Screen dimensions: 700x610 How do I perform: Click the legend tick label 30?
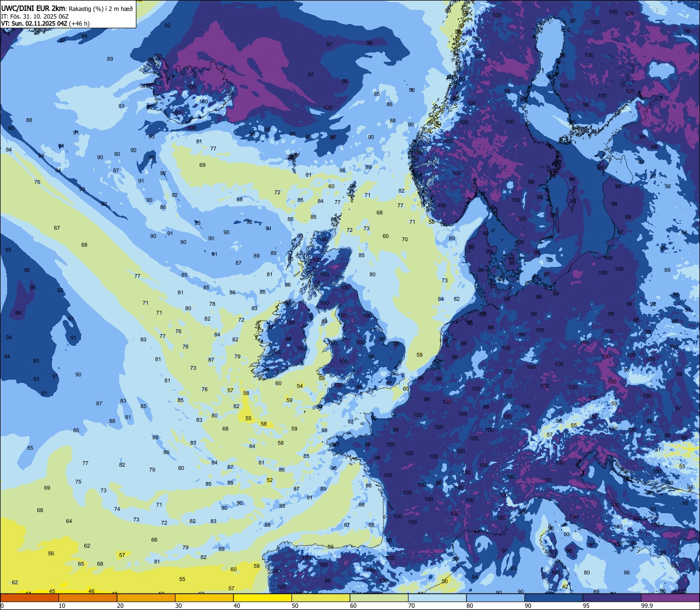(x=178, y=606)
